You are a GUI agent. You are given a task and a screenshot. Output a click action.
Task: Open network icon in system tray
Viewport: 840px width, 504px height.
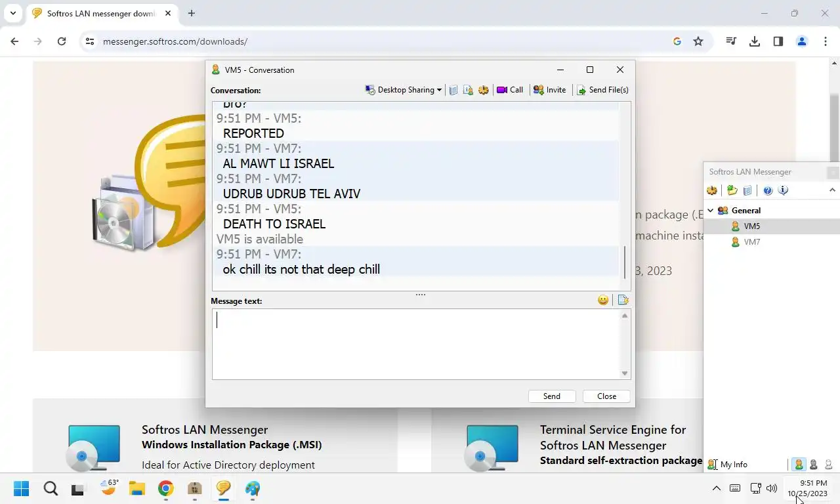point(755,488)
